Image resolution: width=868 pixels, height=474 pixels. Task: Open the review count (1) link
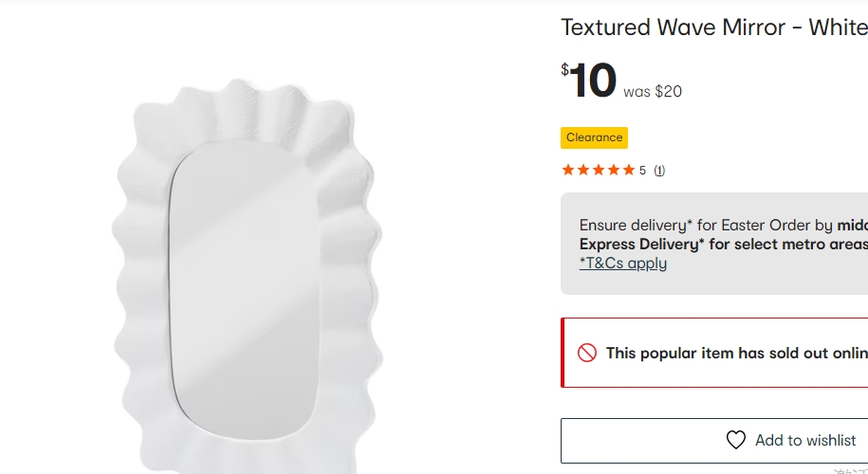659,171
